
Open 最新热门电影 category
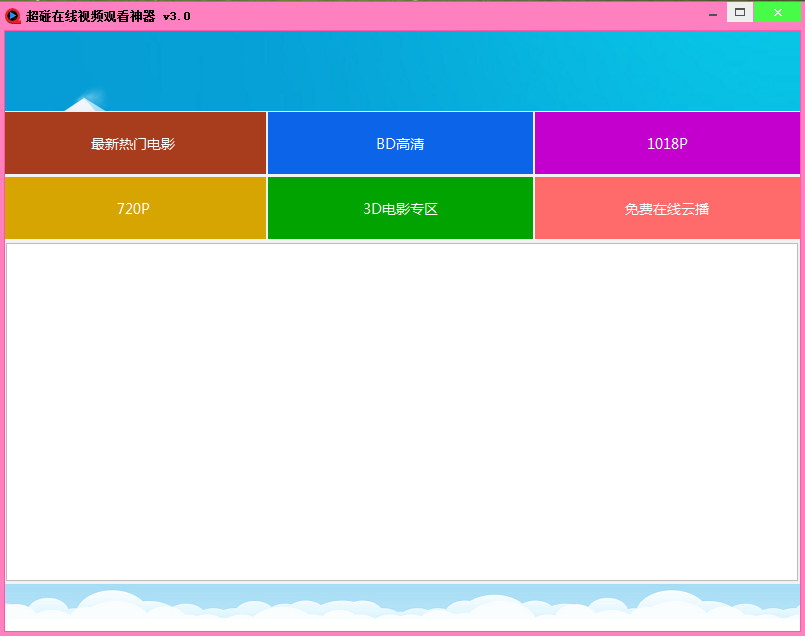click(x=135, y=143)
